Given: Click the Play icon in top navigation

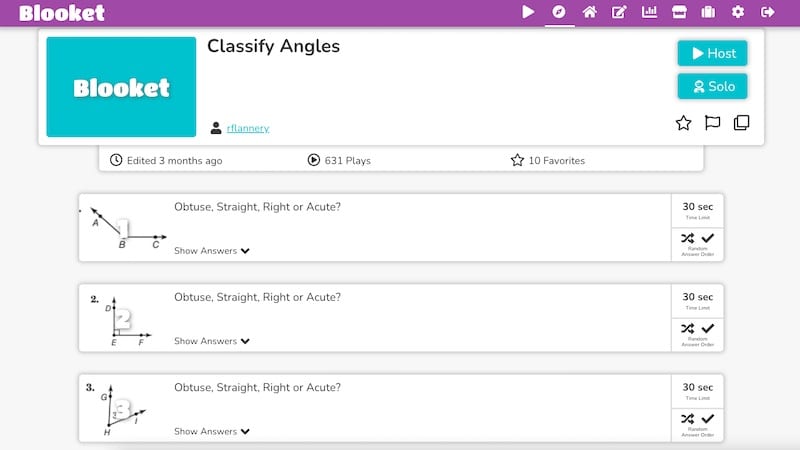Looking at the screenshot, I should 528,12.
